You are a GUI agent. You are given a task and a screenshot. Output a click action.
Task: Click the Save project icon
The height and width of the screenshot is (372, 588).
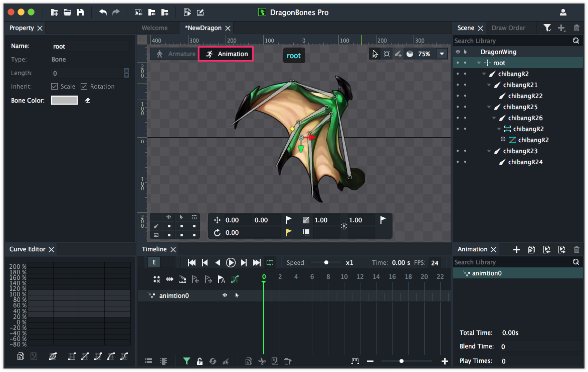click(80, 13)
